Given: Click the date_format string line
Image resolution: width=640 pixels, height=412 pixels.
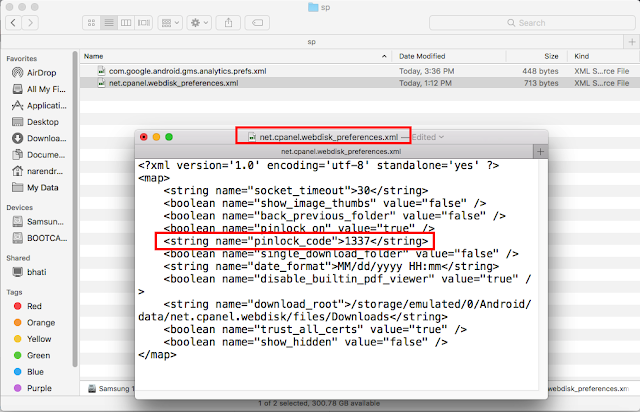Looking at the screenshot, I should pos(331,267).
